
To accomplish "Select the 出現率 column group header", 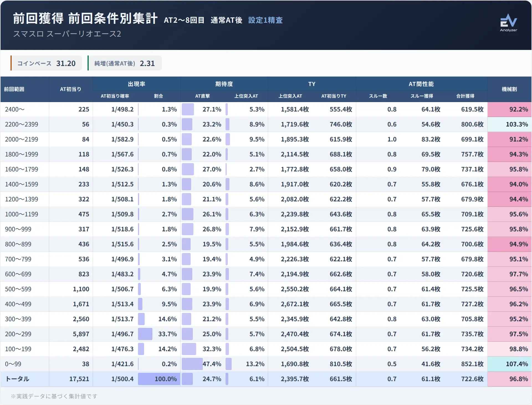I will (x=137, y=84).
